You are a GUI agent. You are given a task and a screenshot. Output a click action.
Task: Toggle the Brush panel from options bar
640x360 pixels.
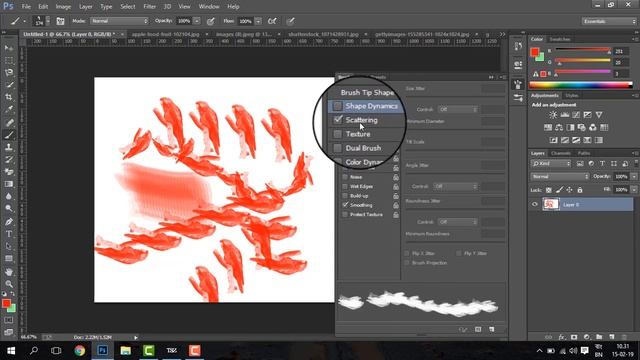(60, 21)
